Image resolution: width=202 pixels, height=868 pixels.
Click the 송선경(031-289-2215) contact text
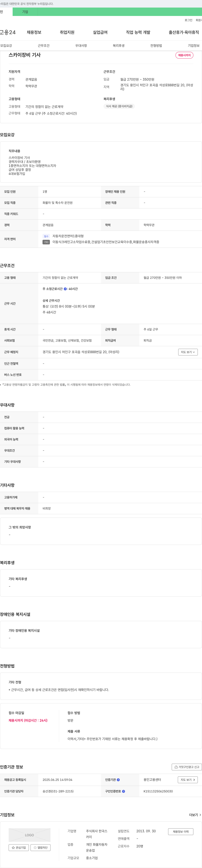coord(58,791)
